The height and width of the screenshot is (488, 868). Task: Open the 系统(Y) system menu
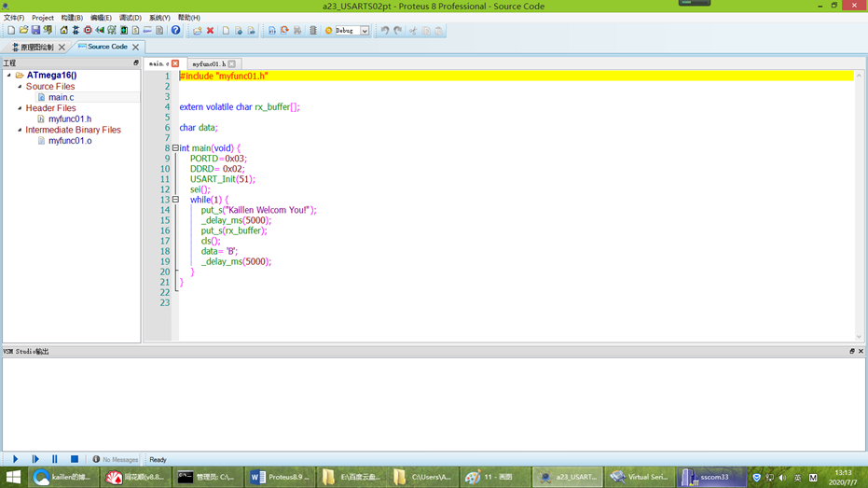[x=159, y=18]
